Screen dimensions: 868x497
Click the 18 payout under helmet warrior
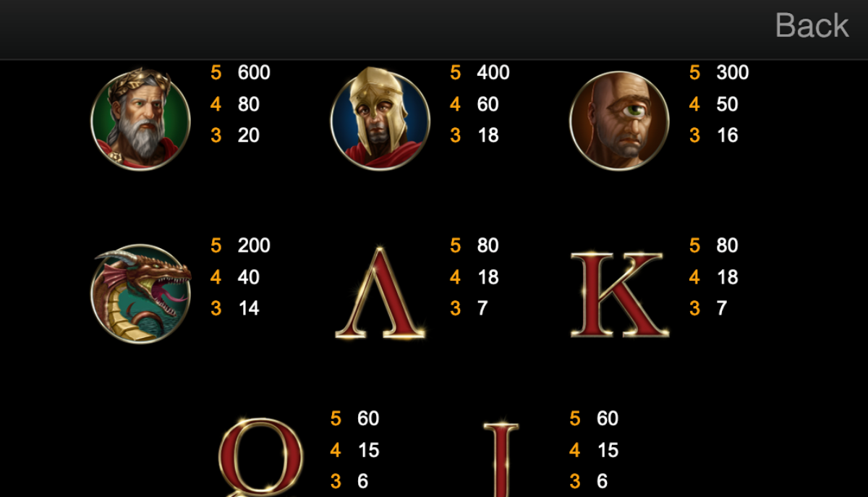(x=488, y=135)
